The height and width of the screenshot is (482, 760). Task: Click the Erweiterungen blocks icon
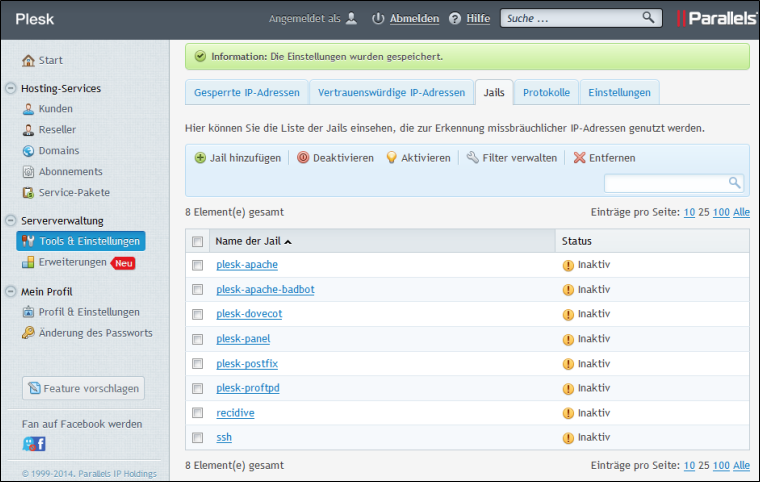pyautogui.click(x=28, y=262)
